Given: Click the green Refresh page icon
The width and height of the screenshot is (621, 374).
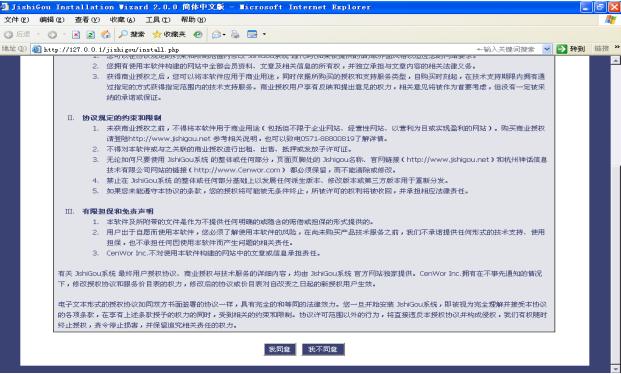Looking at the screenshot, I should (91, 35).
